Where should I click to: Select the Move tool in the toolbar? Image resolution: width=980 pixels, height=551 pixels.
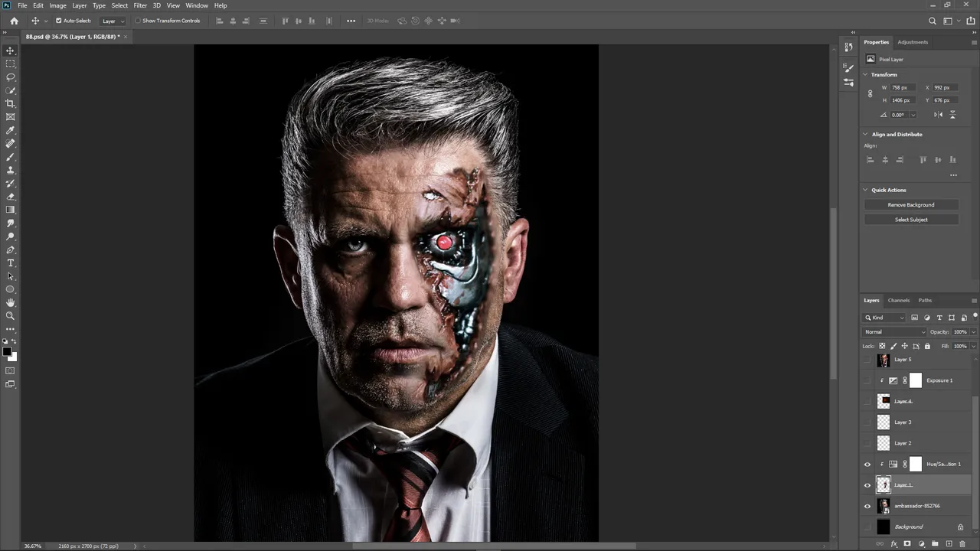tap(10, 51)
